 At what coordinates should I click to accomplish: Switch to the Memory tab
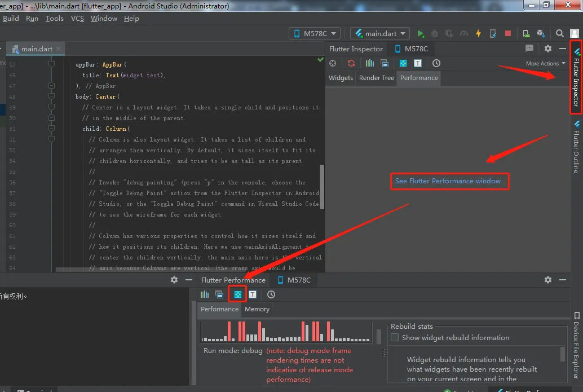257,309
